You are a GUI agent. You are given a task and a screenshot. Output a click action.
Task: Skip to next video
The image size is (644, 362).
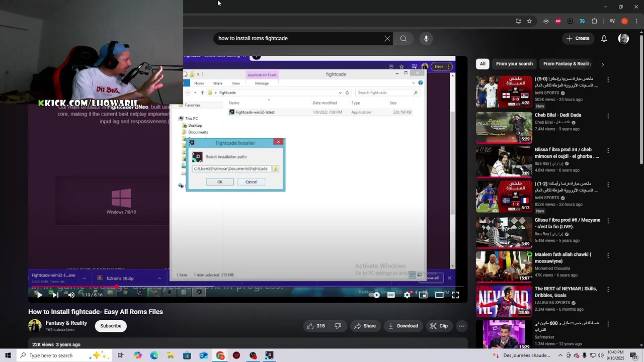pyautogui.click(x=55, y=295)
